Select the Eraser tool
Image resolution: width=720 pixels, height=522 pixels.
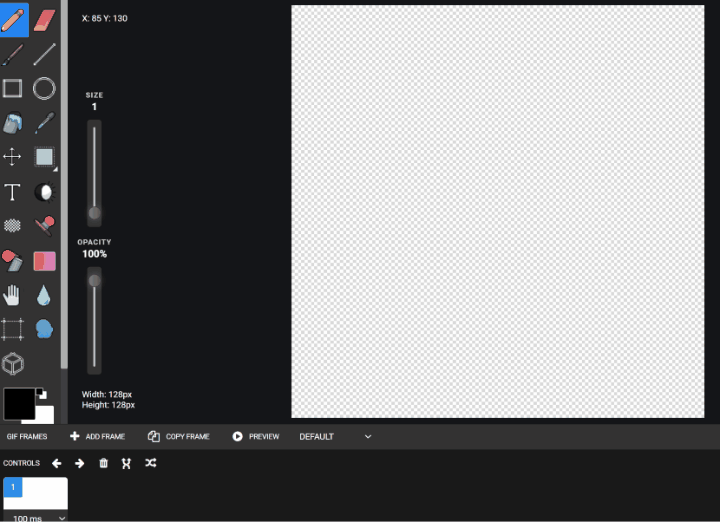[x=45, y=20]
